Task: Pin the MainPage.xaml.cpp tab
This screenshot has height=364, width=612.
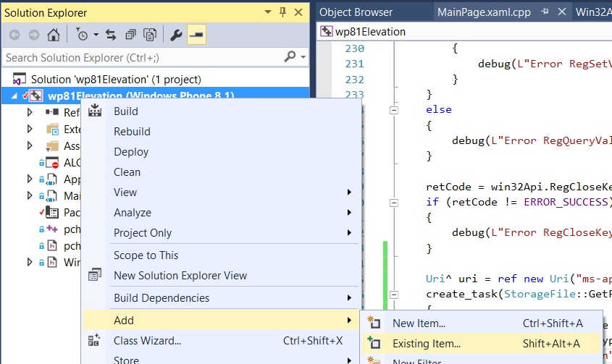Action: point(545,12)
